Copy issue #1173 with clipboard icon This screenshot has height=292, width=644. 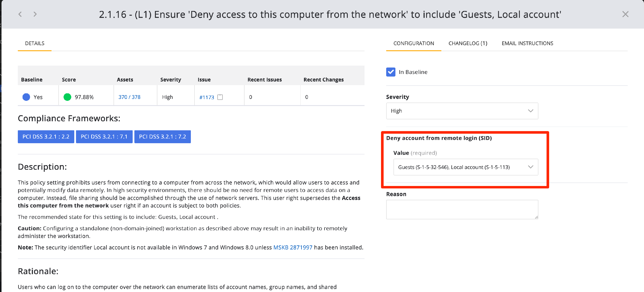tap(220, 97)
